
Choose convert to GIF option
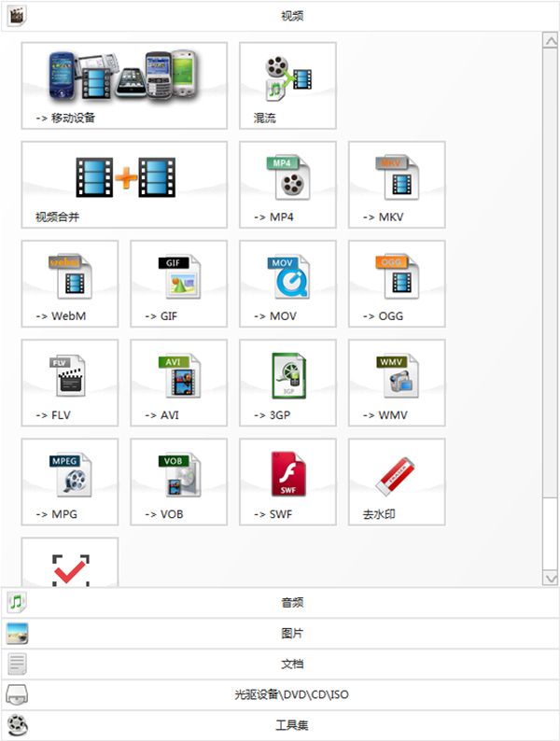click(178, 283)
